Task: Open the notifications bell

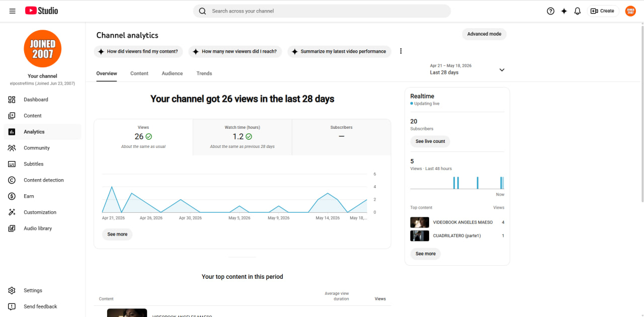Action: tap(578, 11)
